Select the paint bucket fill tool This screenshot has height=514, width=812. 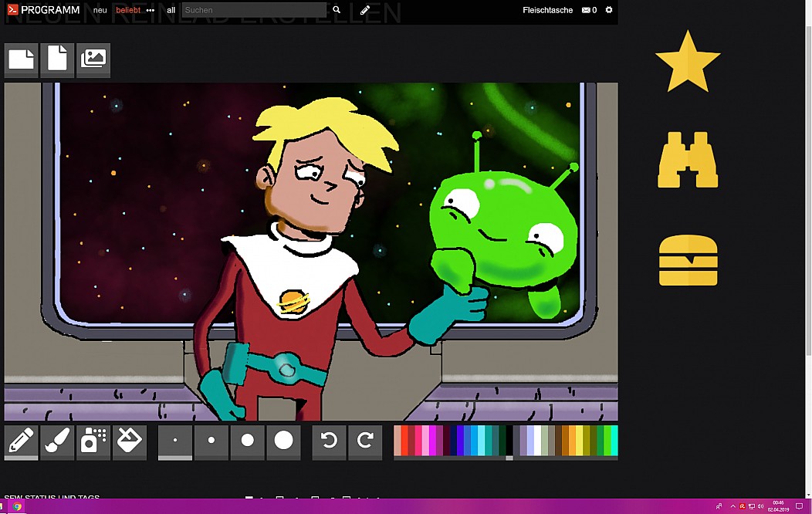(x=130, y=441)
